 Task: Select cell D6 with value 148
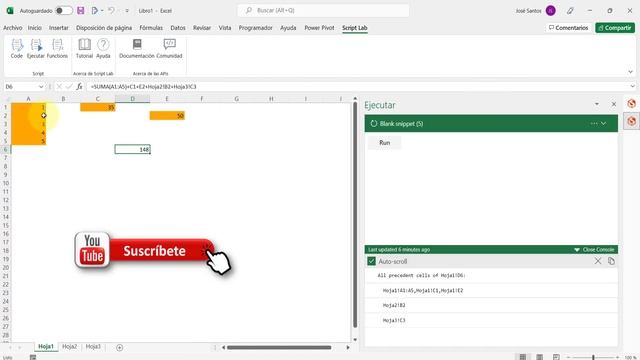(133, 149)
